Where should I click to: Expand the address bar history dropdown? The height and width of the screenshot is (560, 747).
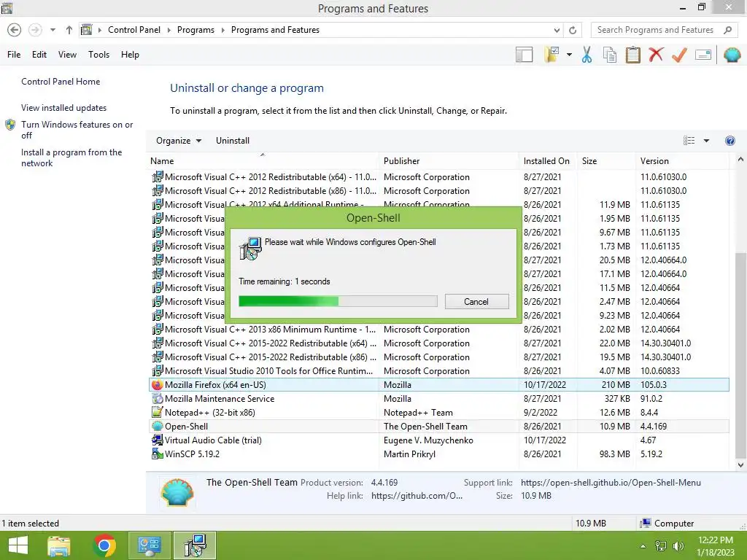pyautogui.click(x=557, y=30)
